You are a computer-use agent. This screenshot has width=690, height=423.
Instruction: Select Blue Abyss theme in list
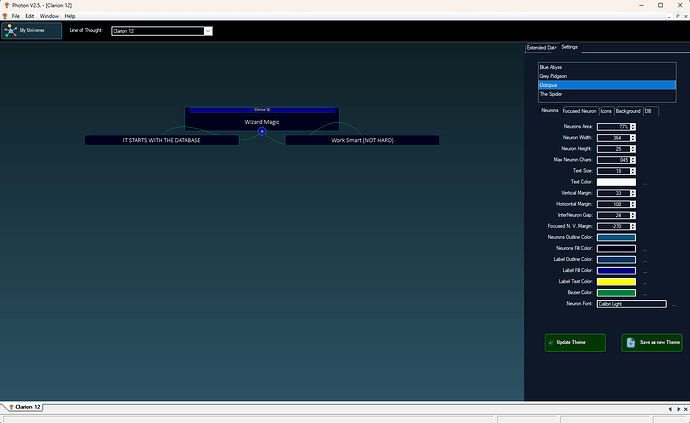550,67
